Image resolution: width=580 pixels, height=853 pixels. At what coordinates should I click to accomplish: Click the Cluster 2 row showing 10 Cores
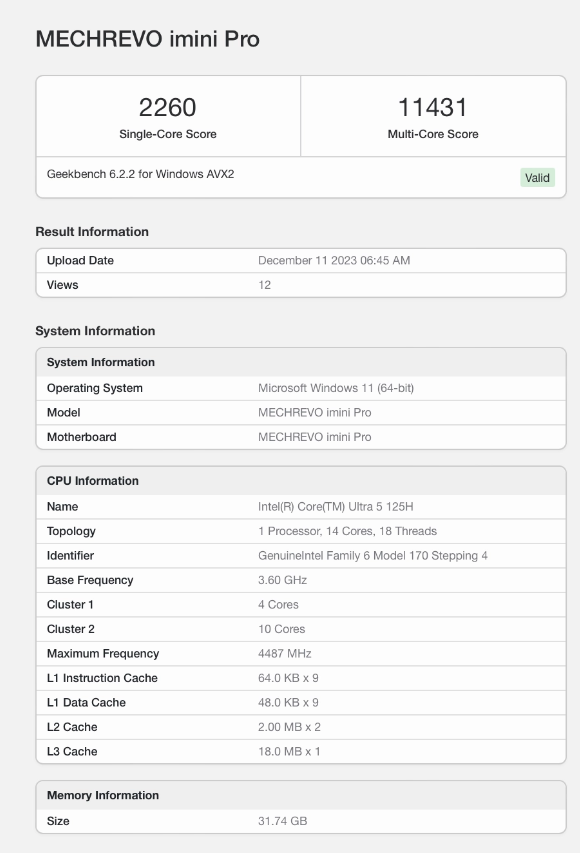(x=301, y=629)
